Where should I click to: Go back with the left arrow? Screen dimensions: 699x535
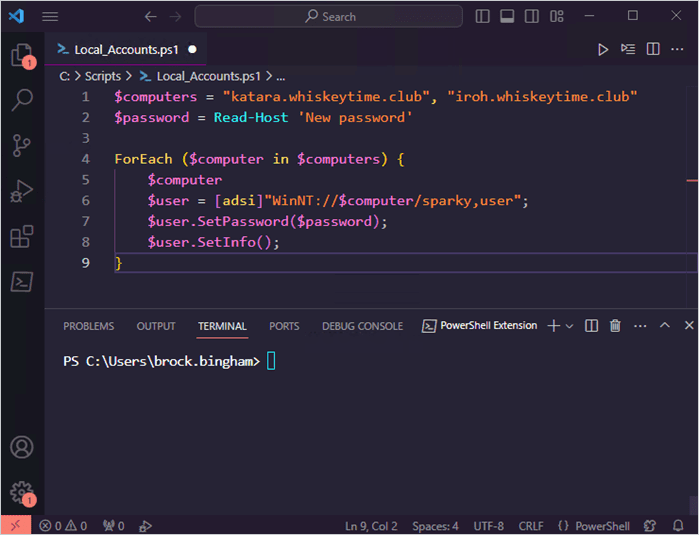coord(151,17)
